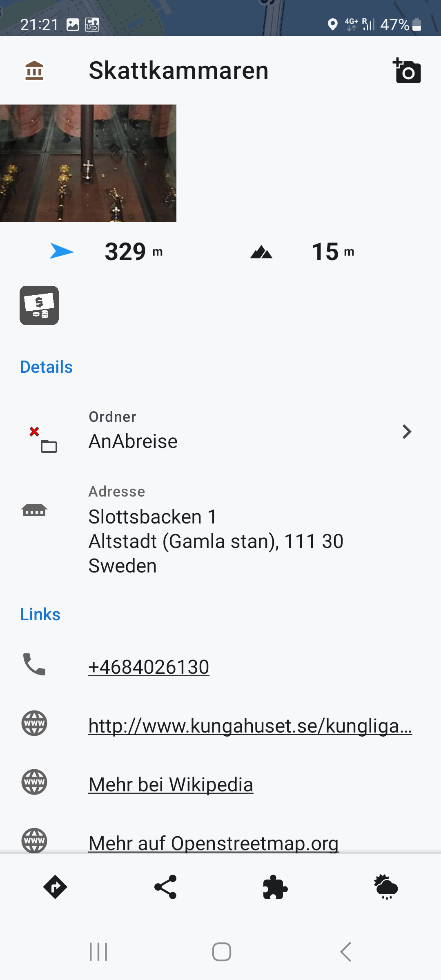Select the AnAbreise folder entry

[133, 441]
